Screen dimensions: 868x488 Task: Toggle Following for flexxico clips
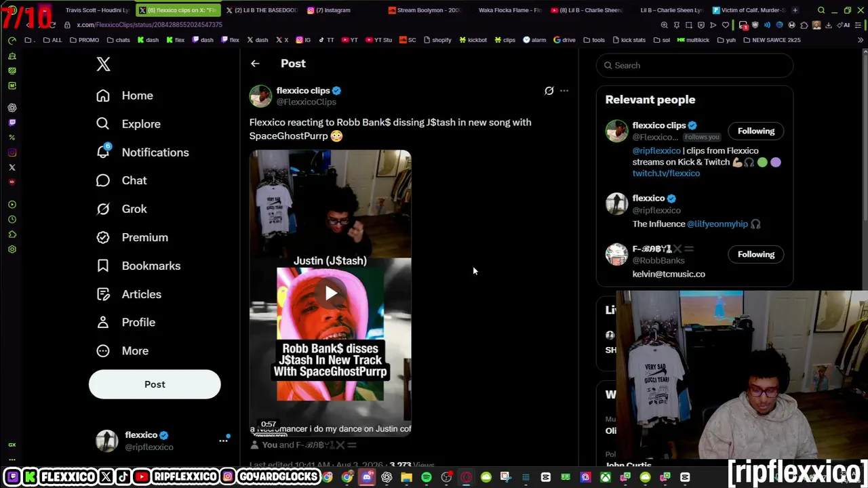[755, 131]
